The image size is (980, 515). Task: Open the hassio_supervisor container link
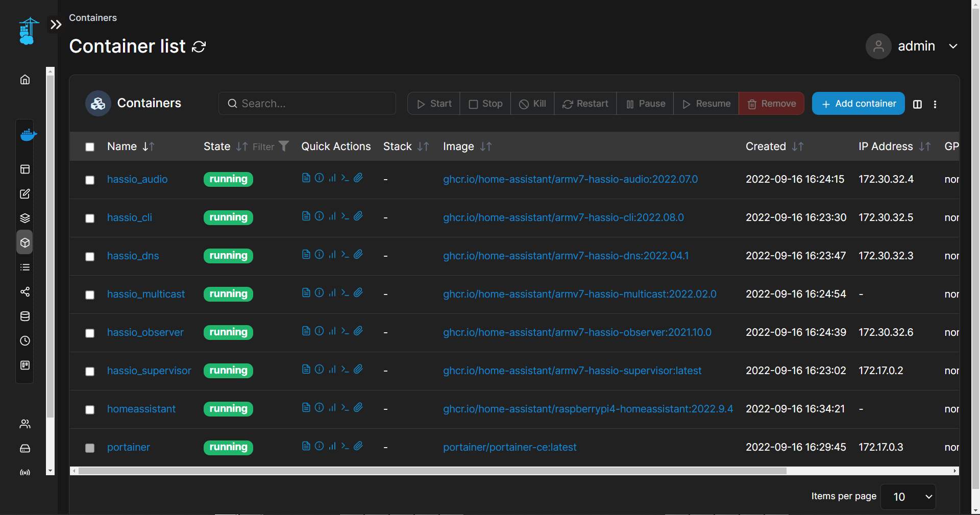tap(149, 371)
